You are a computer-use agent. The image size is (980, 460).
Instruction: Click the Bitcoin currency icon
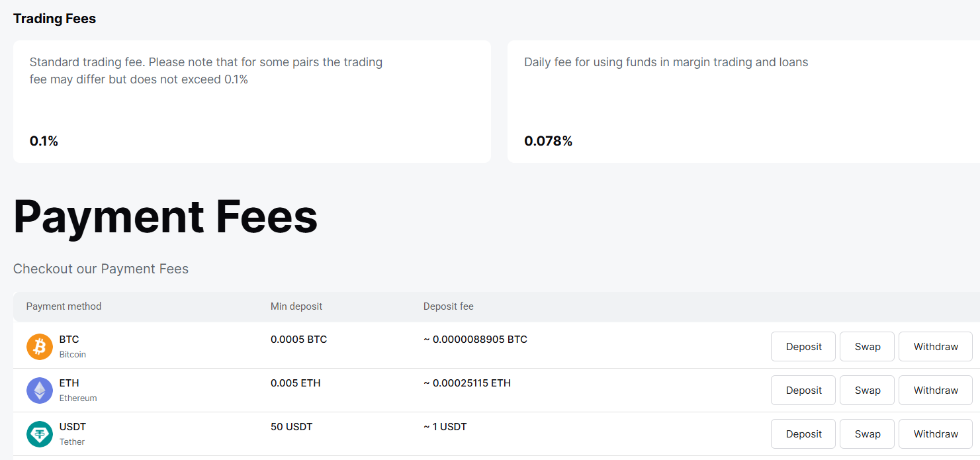[39, 346]
